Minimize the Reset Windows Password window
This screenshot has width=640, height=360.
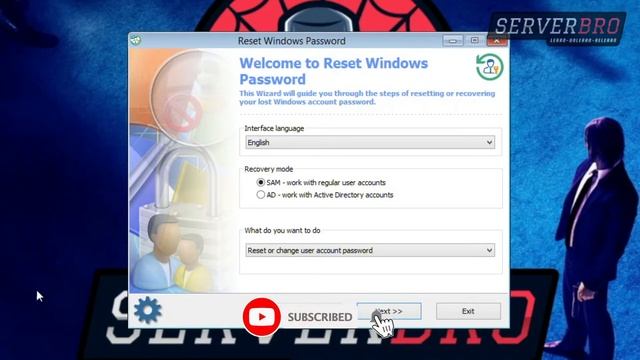point(453,41)
